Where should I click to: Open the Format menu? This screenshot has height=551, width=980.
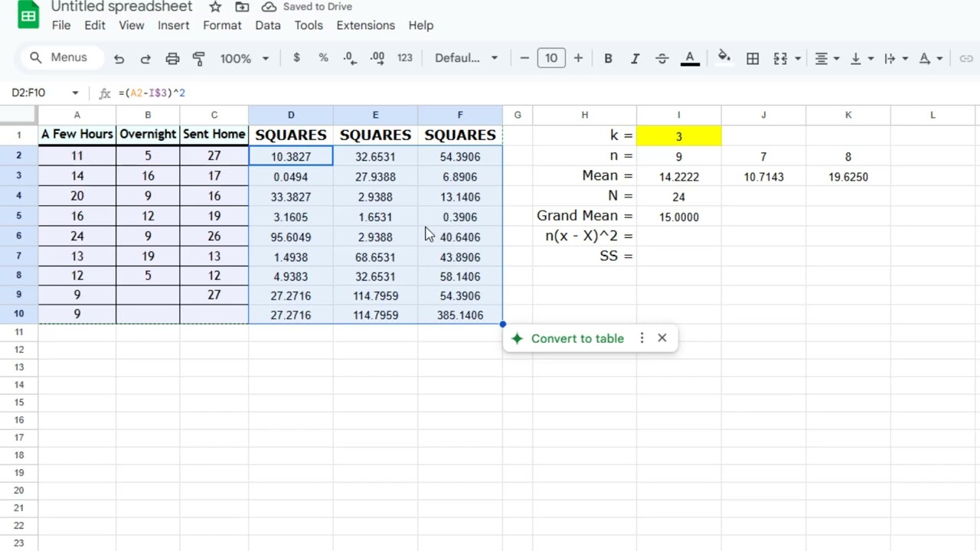point(222,25)
